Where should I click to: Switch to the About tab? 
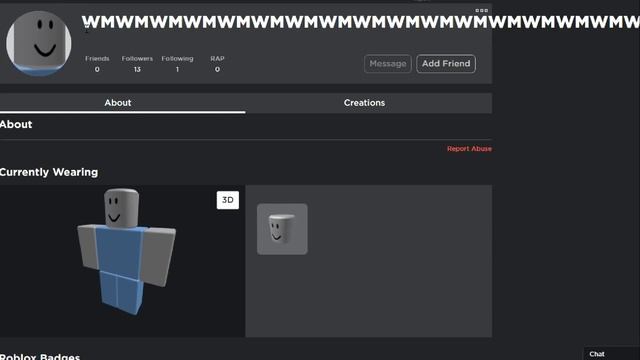tap(122, 103)
